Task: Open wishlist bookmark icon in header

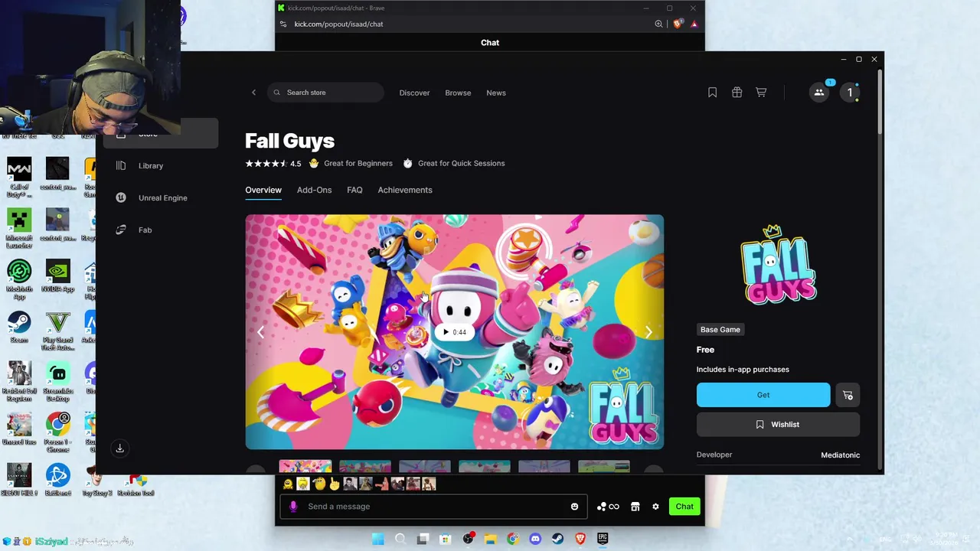Action: (712, 93)
